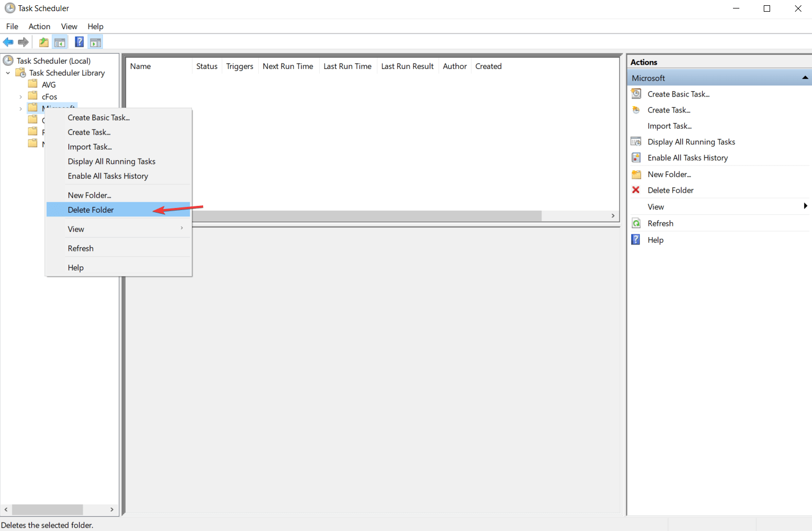812x531 pixels.
Task: Click the green Refresh icon in Actions pane
Action: (636, 223)
